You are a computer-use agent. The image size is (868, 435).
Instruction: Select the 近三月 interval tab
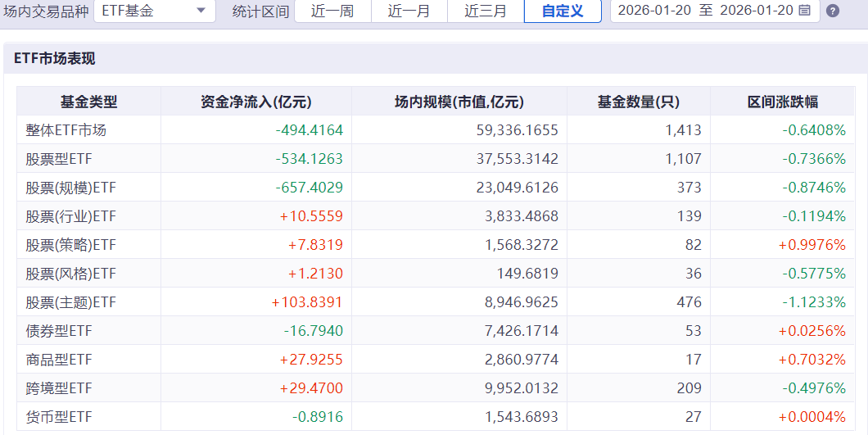tap(486, 11)
